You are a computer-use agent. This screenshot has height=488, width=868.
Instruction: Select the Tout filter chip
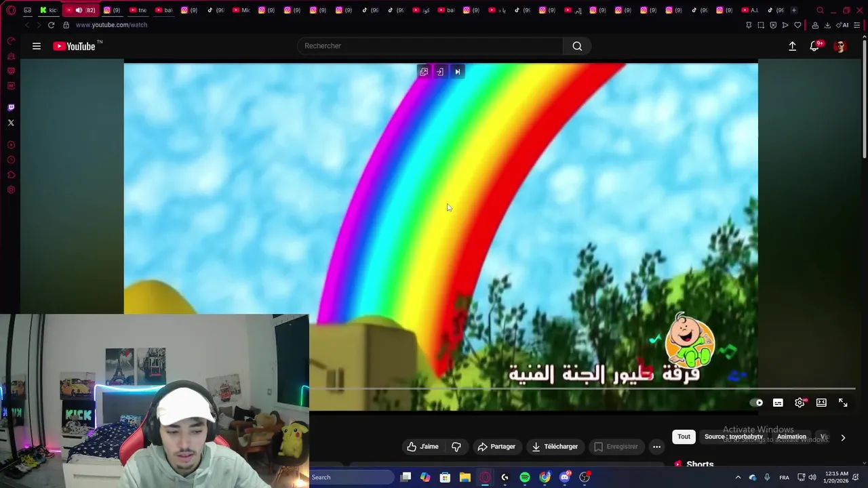coord(684,437)
